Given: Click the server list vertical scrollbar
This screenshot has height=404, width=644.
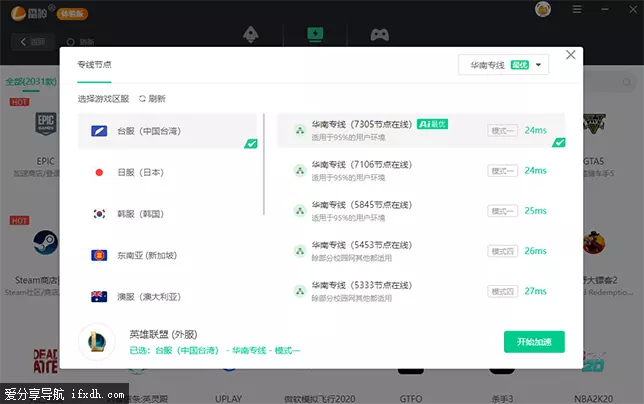Looking at the screenshot, I should click(x=264, y=165).
